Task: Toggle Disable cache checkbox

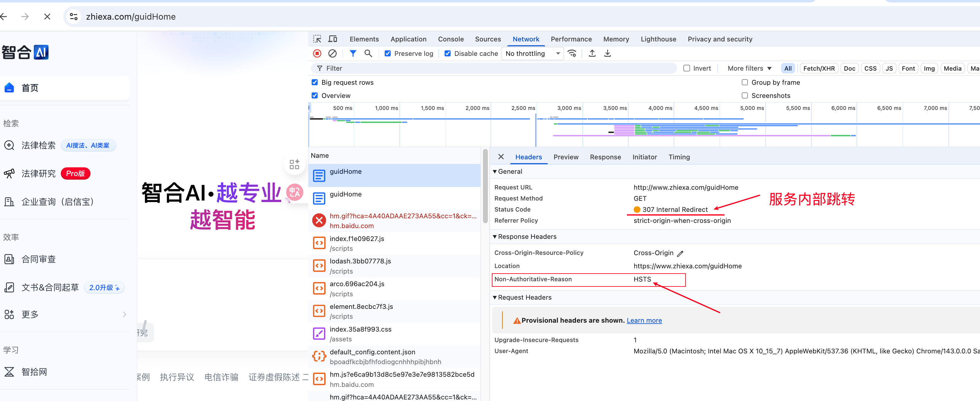Action: coord(447,54)
